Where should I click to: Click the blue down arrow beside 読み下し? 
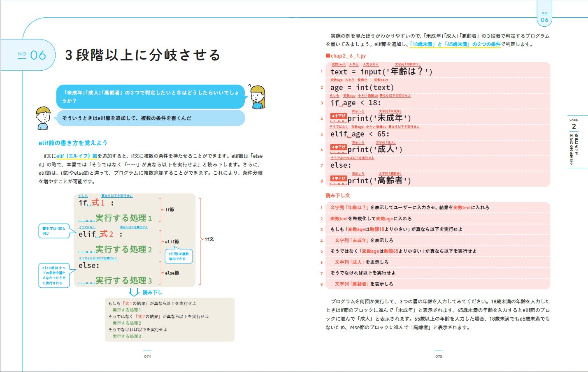click(134, 292)
